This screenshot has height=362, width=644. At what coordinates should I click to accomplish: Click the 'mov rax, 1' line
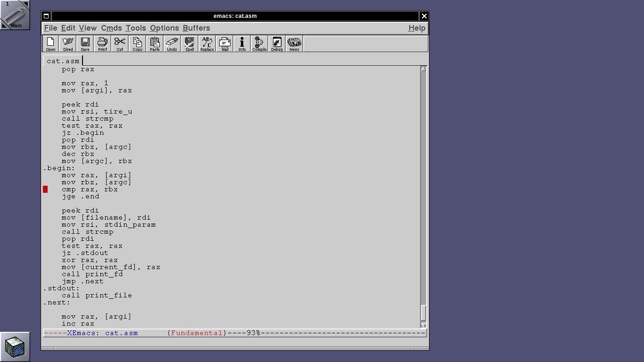coord(85,83)
